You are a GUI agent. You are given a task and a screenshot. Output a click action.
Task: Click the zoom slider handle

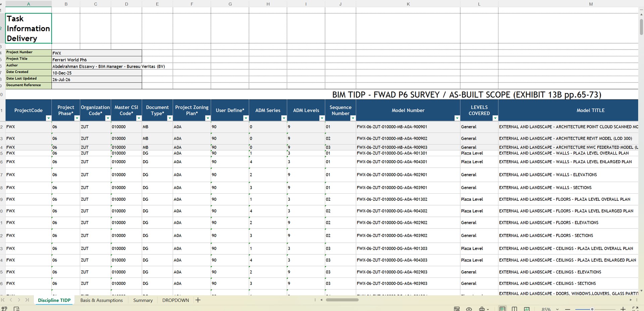pos(592,309)
